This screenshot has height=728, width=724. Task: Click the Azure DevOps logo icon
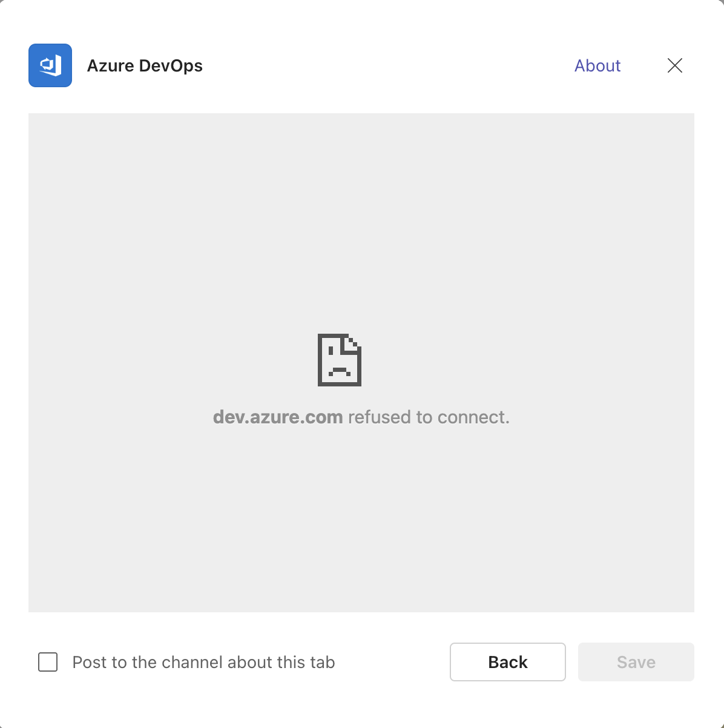pyautogui.click(x=50, y=65)
